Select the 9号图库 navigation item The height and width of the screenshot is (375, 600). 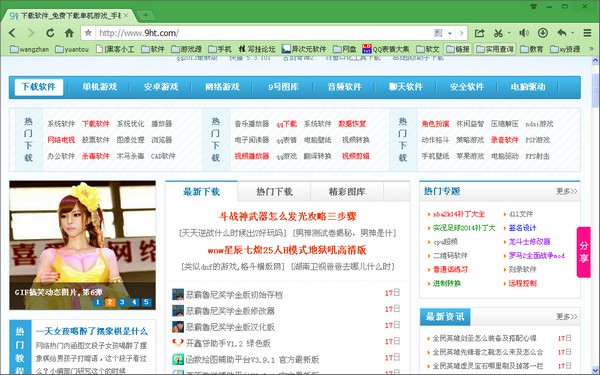(x=283, y=87)
